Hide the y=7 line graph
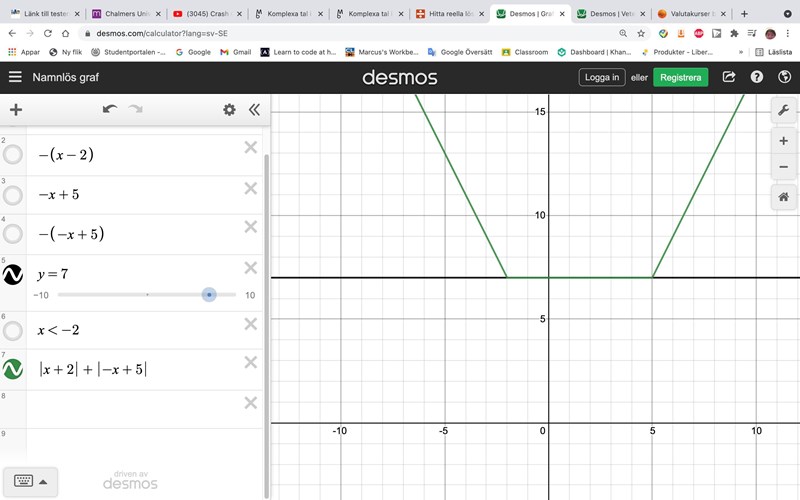This screenshot has width=800, height=500. point(13,276)
